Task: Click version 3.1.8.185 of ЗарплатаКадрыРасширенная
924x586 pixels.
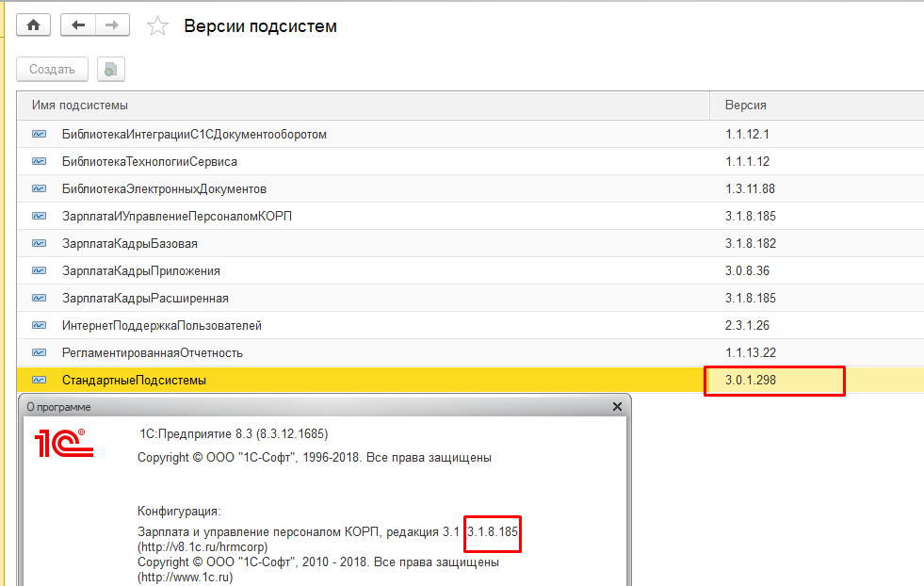Action: [x=750, y=299]
